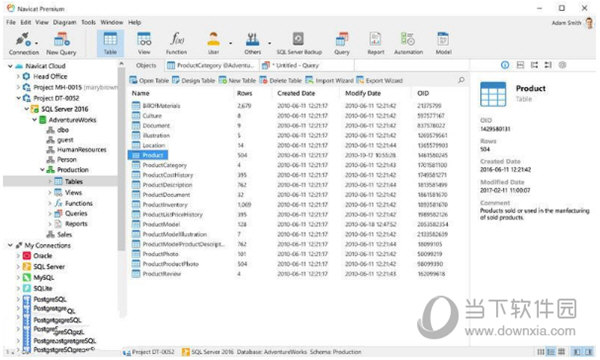Open the File menu
This screenshot has width=600, height=360.
click(x=11, y=22)
